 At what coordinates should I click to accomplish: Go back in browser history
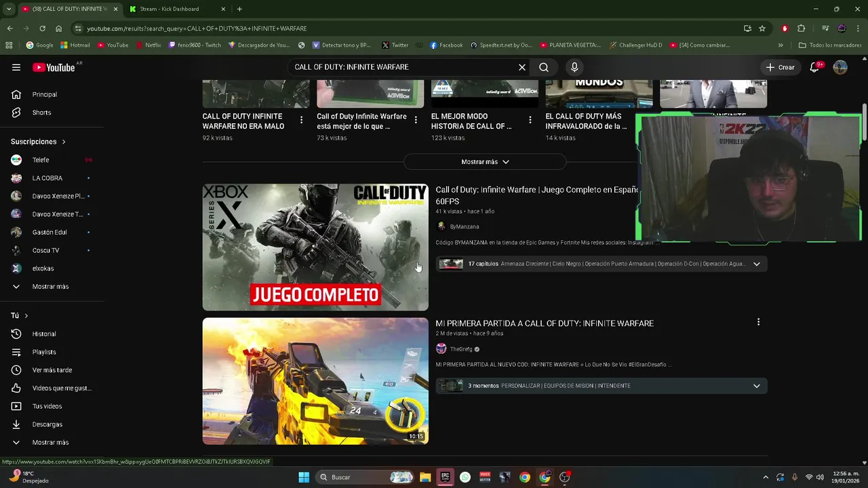click(x=9, y=28)
